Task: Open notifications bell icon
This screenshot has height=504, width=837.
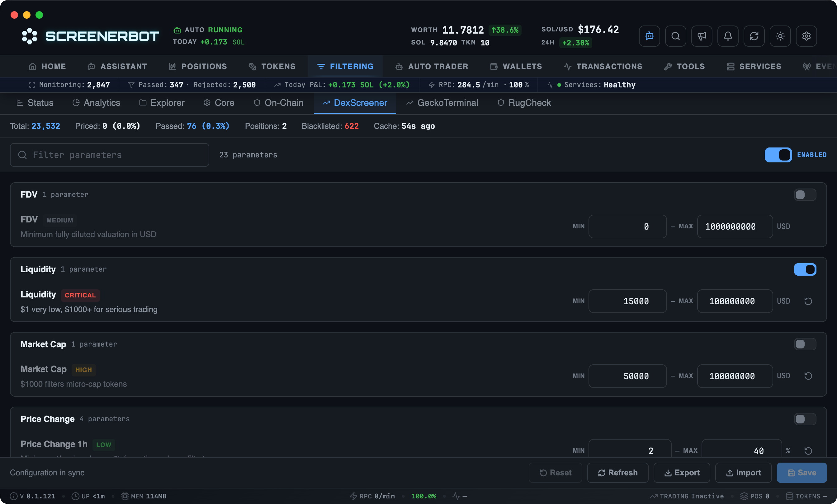Action: (728, 36)
